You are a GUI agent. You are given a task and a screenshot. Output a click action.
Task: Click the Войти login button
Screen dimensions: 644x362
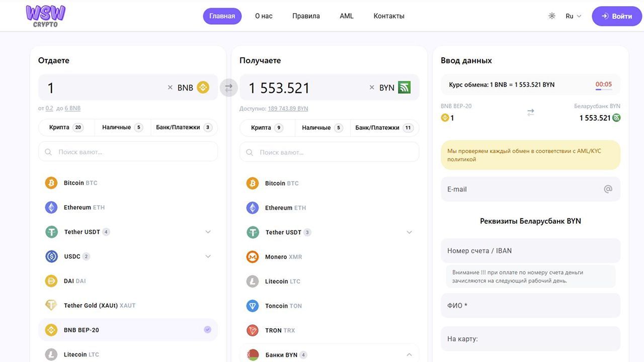[617, 16]
